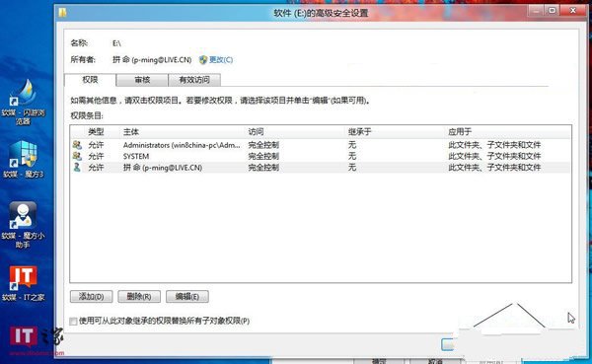Viewport: 592px width, 364px height.
Task: Click 此文件夹、子文件夹和文件 in the 拼 命 row
Action: click(494, 168)
